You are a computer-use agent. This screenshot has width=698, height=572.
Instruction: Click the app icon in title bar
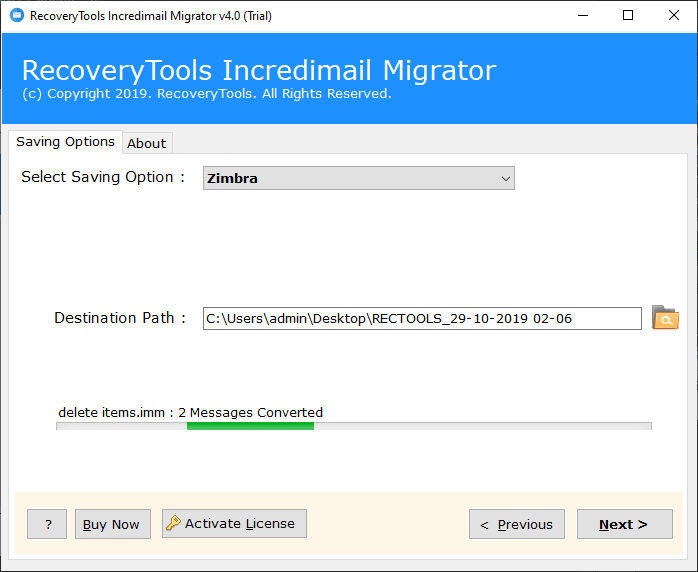point(17,16)
